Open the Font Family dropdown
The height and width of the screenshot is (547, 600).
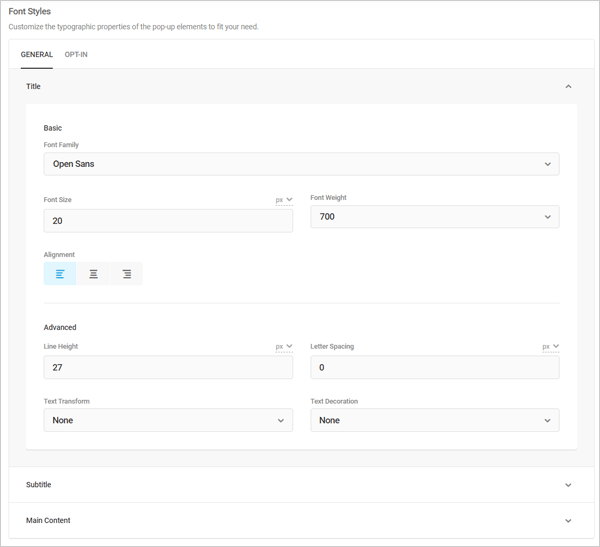(x=301, y=164)
